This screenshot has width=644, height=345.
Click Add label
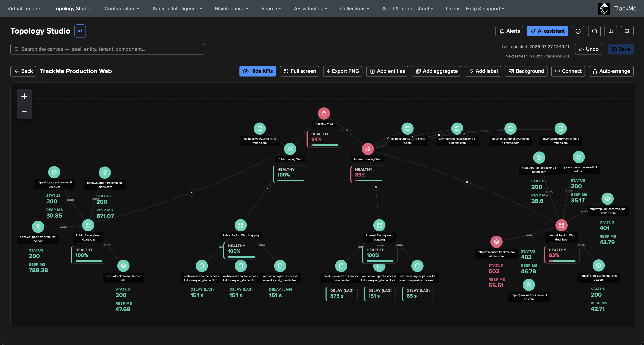coord(483,71)
